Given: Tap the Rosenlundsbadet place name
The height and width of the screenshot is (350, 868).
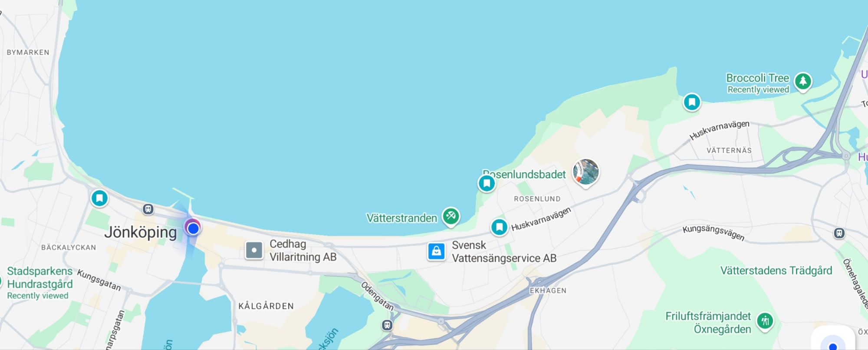Looking at the screenshot, I should click(524, 174).
